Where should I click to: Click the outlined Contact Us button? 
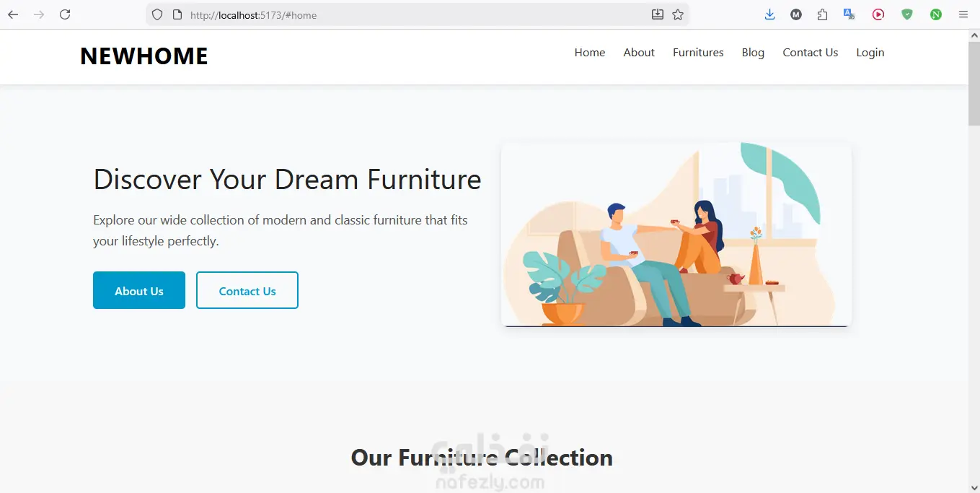tap(247, 290)
